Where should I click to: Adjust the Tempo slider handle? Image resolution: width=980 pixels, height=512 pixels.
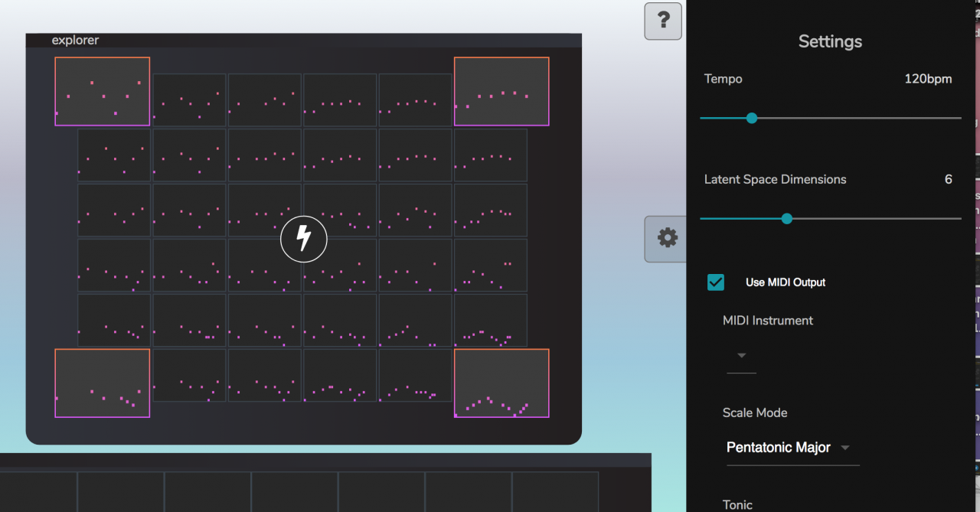pyautogui.click(x=752, y=118)
